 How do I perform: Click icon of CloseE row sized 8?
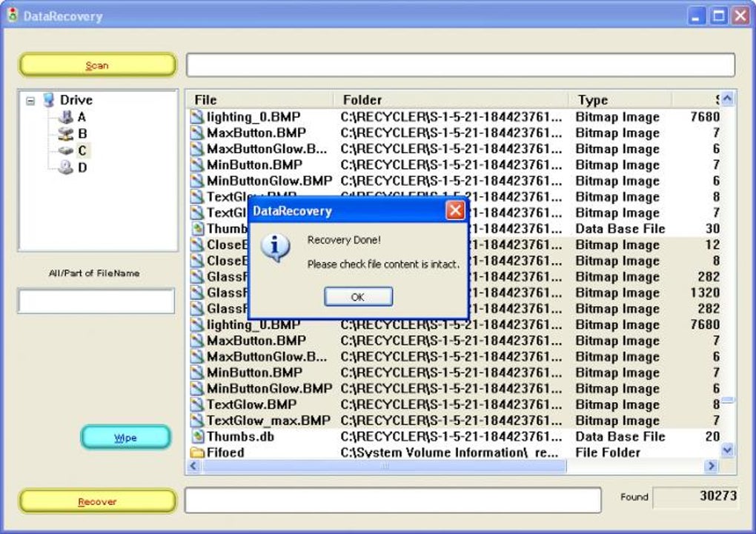click(197, 261)
